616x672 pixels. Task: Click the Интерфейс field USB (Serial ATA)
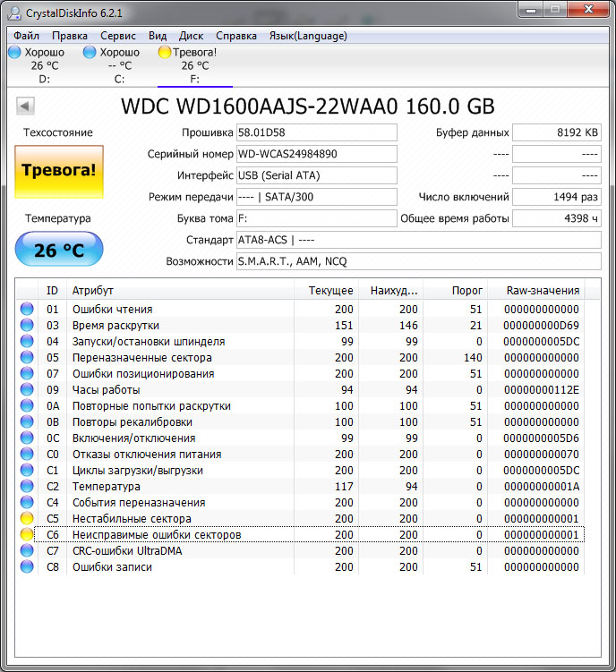point(317,175)
